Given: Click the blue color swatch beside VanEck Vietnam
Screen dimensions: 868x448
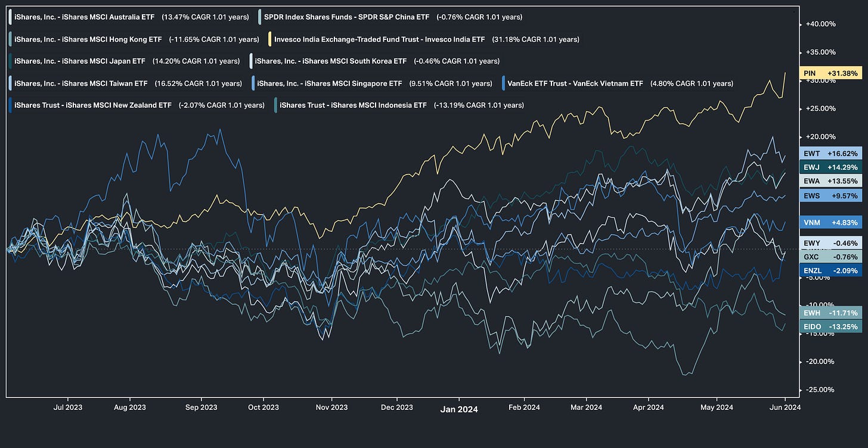Looking at the screenshot, I should pyautogui.click(x=503, y=83).
